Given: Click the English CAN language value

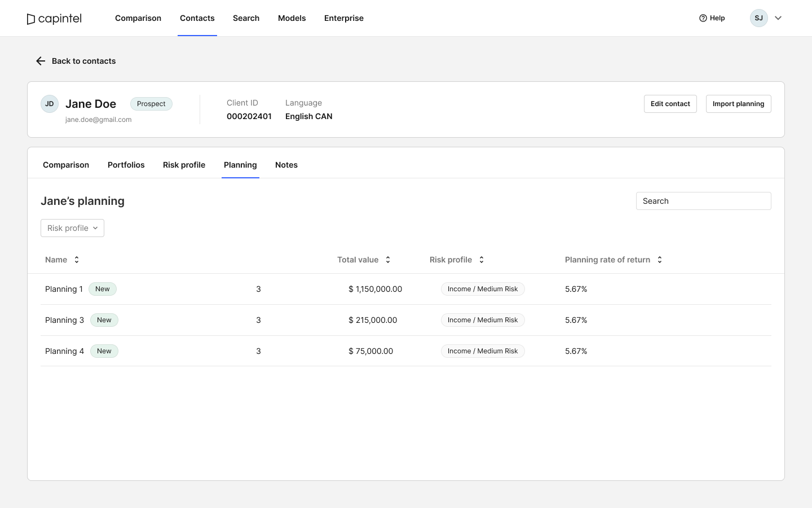Looking at the screenshot, I should 309,116.
